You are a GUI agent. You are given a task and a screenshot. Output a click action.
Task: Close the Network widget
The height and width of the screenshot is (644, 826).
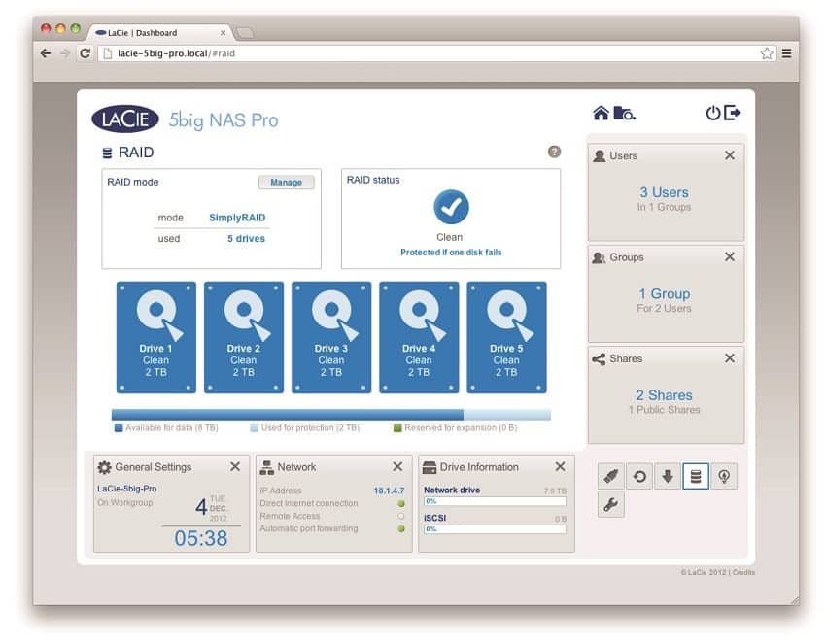(397, 466)
